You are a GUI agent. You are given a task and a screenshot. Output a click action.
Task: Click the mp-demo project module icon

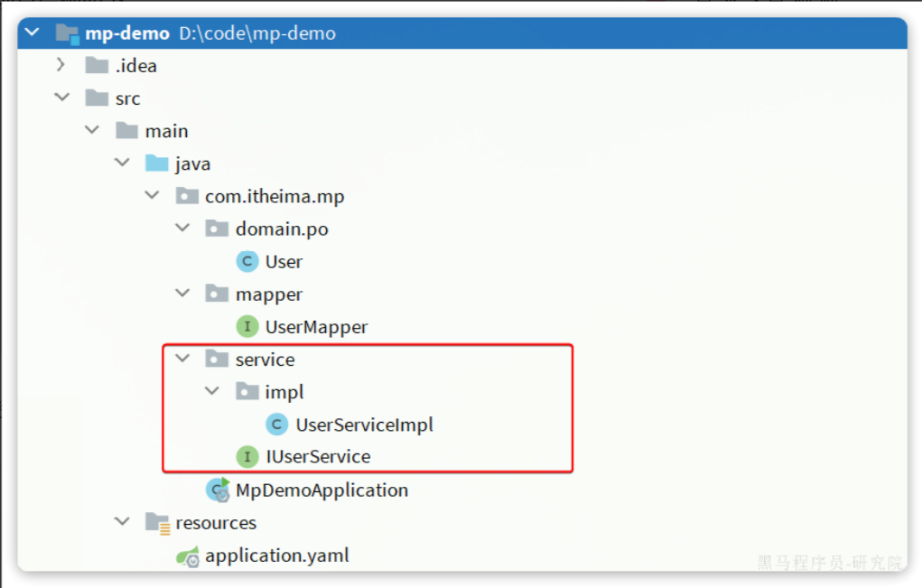click(x=67, y=33)
